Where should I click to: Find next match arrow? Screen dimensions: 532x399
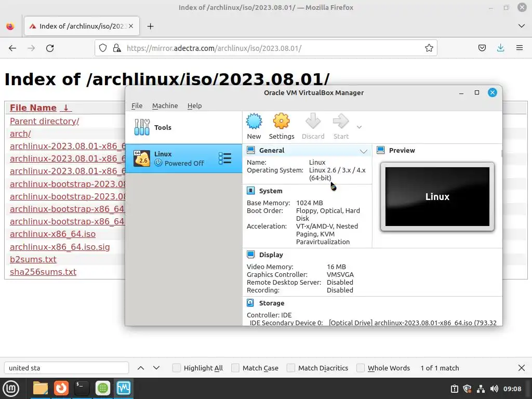(156, 368)
